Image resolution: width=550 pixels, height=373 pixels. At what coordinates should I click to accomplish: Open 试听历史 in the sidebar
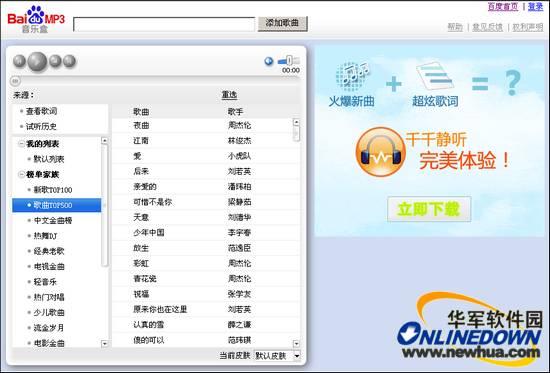41,126
